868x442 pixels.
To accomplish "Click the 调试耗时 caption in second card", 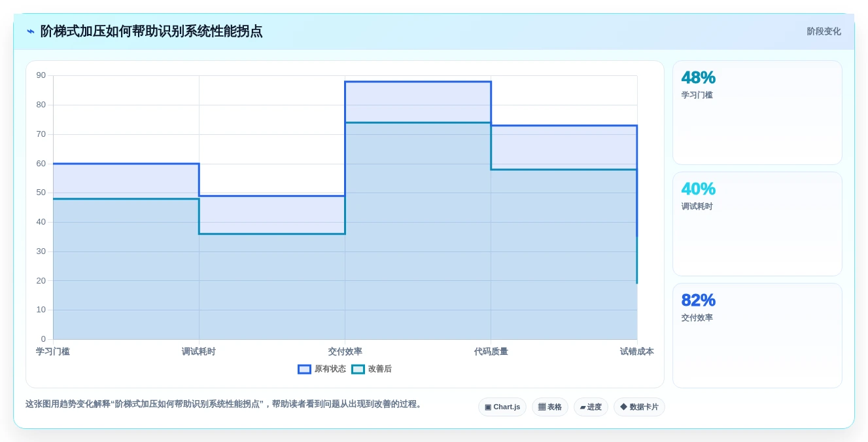I will pyautogui.click(x=697, y=206).
